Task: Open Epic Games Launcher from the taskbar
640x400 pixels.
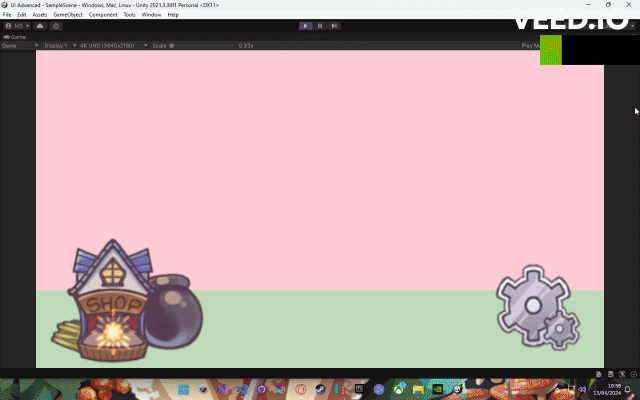Action: (359, 390)
